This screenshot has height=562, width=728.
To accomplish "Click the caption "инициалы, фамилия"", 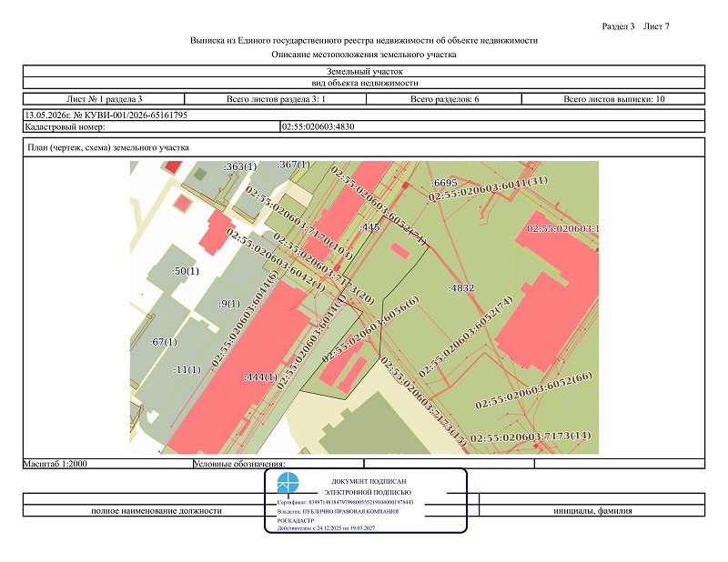I will pos(592,511).
